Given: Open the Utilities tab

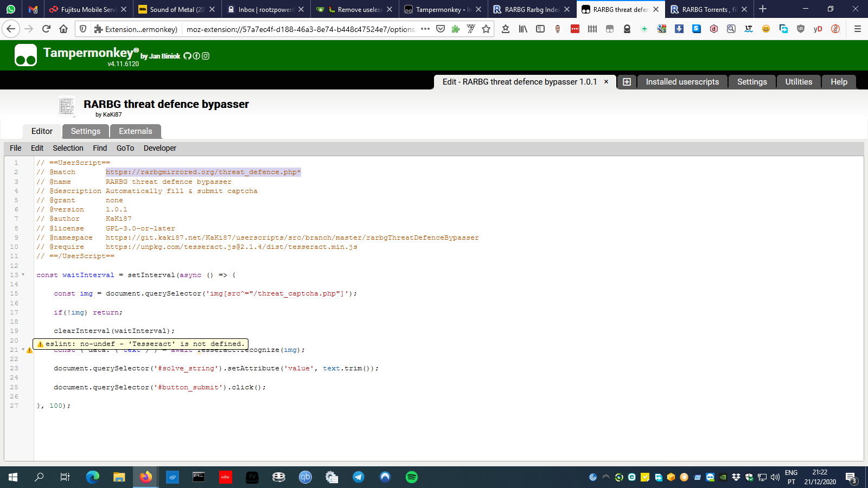Looking at the screenshot, I should pos(799,82).
